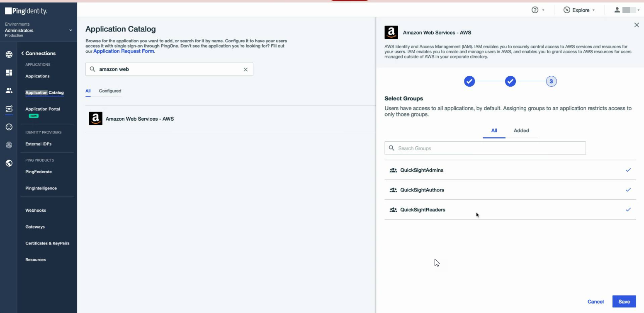This screenshot has height=313, width=644.
Task: Click the Select Groups heading
Action: [x=404, y=99]
